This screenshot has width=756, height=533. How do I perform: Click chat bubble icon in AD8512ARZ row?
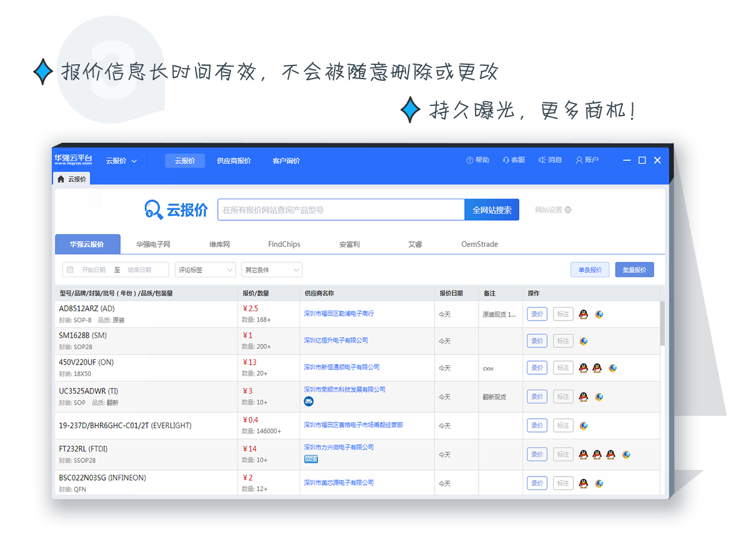pyautogui.click(x=599, y=314)
